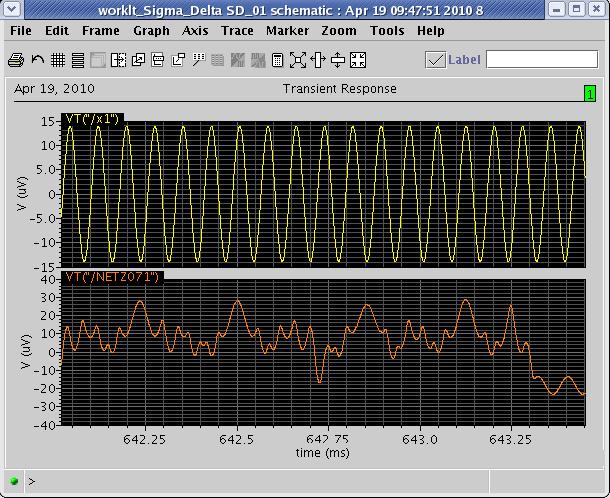Open the File menu
This screenshot has width=610, height=498.
21,31
